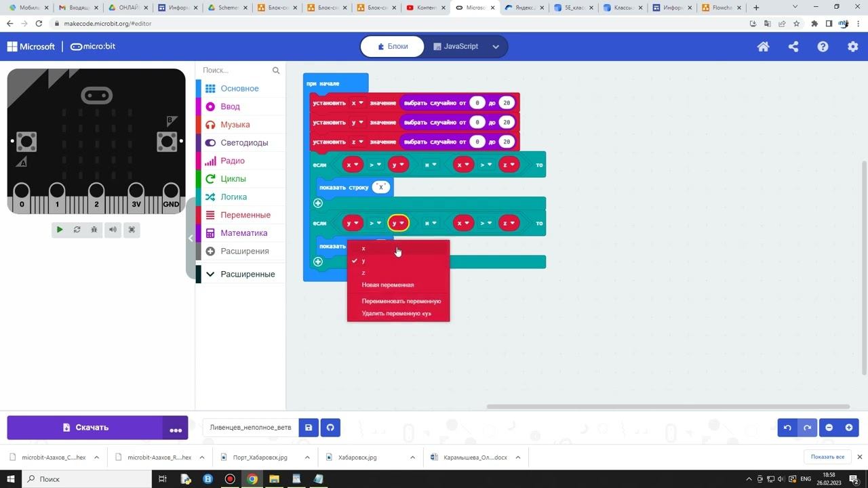
Task: Click the share project icon
Action: [x=793, y=47]
